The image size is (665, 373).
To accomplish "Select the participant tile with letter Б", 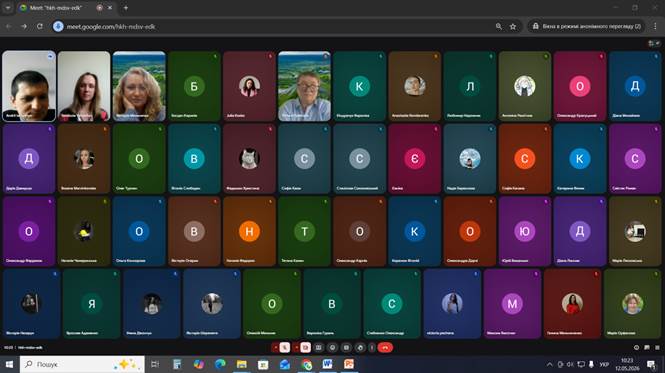I will pos(194,86).
